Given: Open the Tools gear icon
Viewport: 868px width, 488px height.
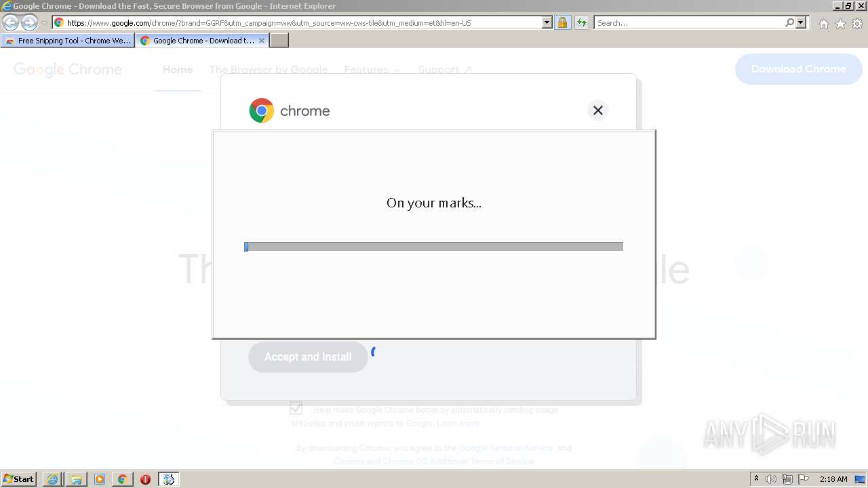Looking at the screenshot, I should (x=857, y=24).
